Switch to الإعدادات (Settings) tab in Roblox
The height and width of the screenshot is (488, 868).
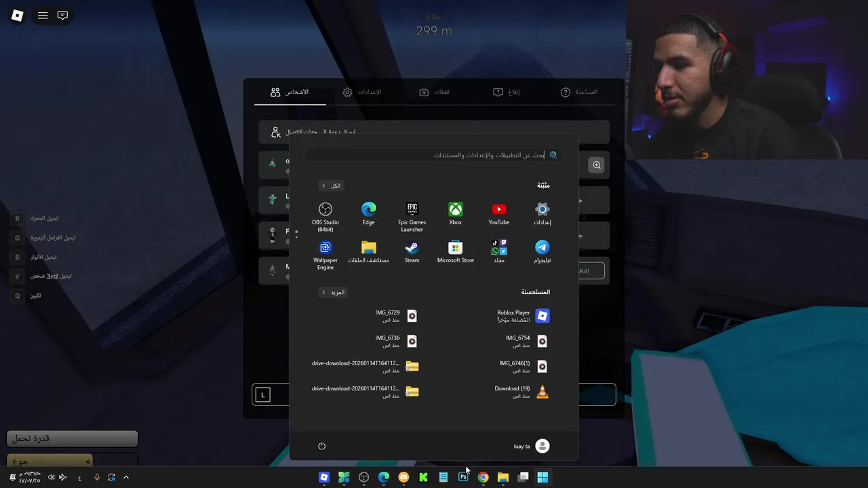click(x=361, y=92)
